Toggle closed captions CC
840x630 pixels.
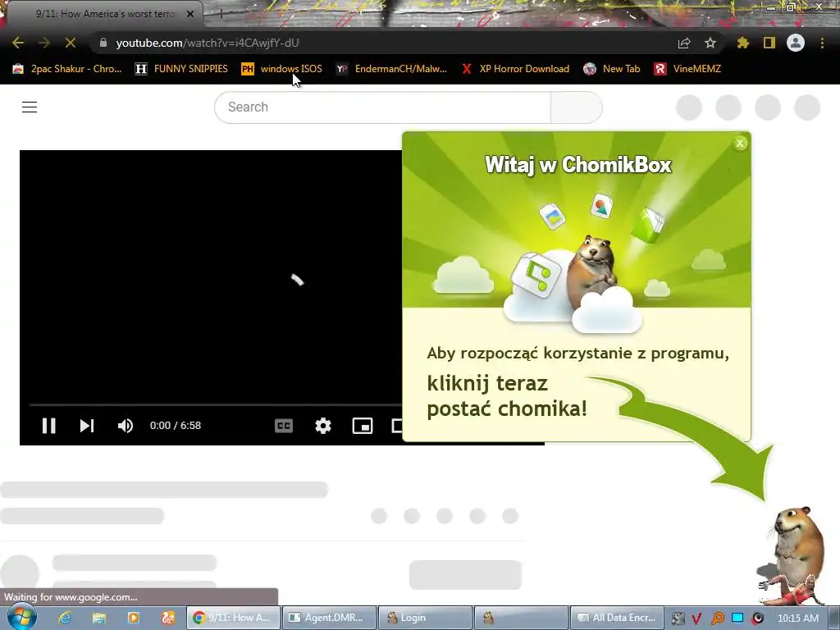coord(284,426)
